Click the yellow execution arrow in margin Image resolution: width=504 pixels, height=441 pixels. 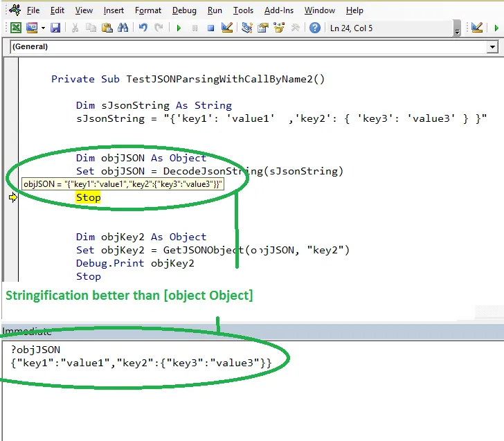click(x=13, y=197)
